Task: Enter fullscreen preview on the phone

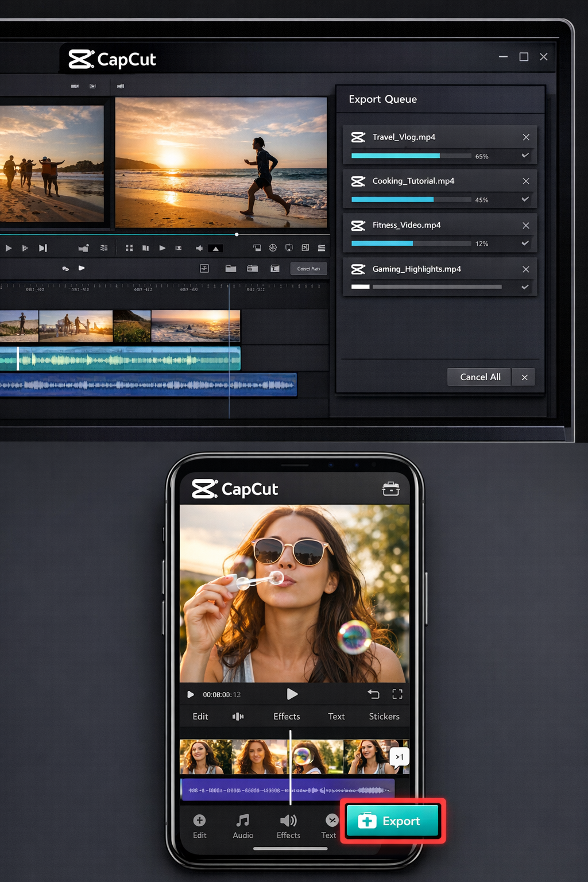Action: (397, 694)
